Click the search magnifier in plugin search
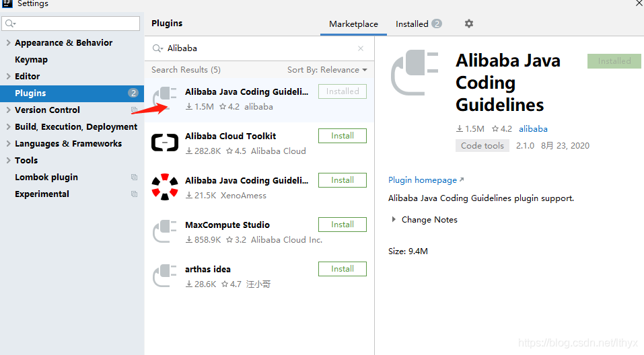 pyautogui.click(x=157, y=48)
